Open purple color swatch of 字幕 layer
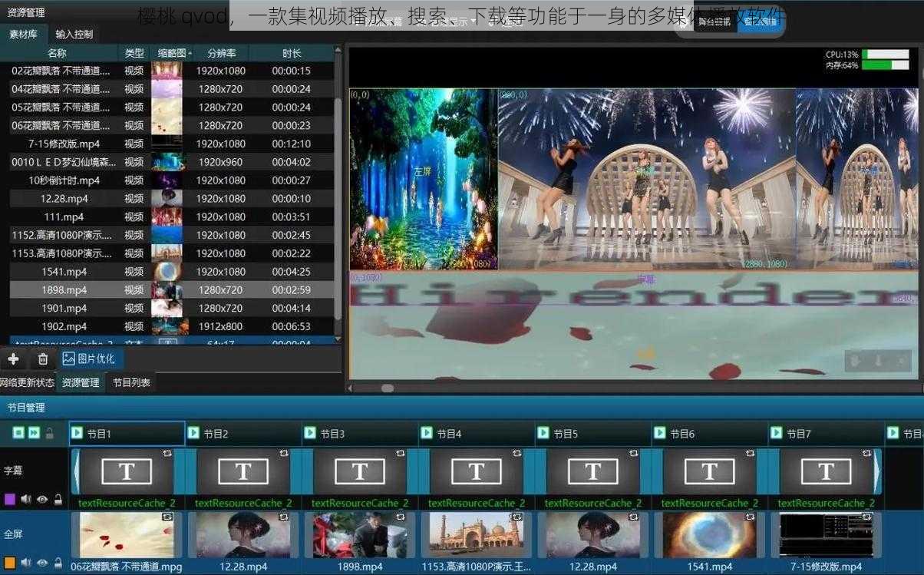 coord(10,499)
